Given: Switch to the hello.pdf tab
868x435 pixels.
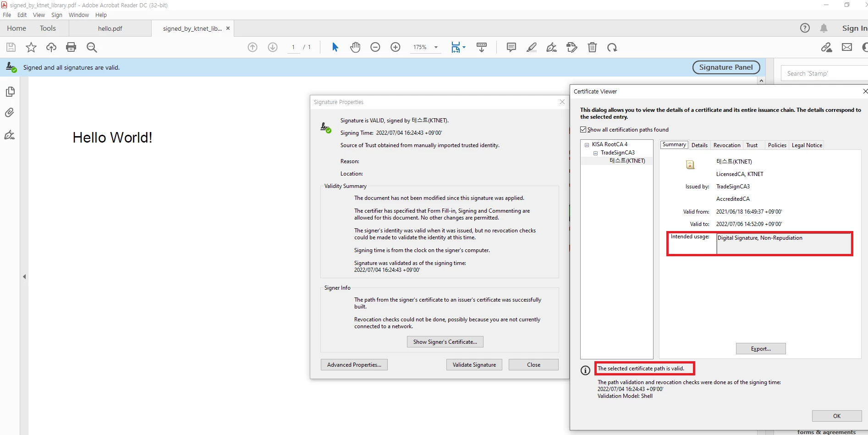Looking at the screenshot, I should click(x=110, y=28).
